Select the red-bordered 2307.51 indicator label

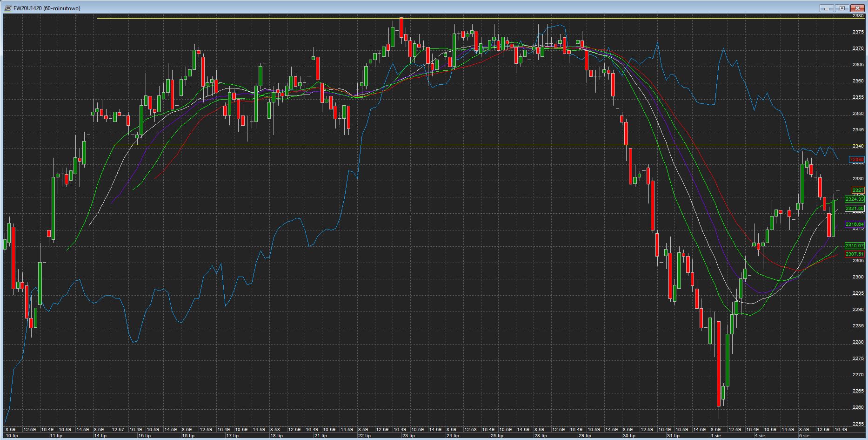pyautogui.click(x=855, y=254)
